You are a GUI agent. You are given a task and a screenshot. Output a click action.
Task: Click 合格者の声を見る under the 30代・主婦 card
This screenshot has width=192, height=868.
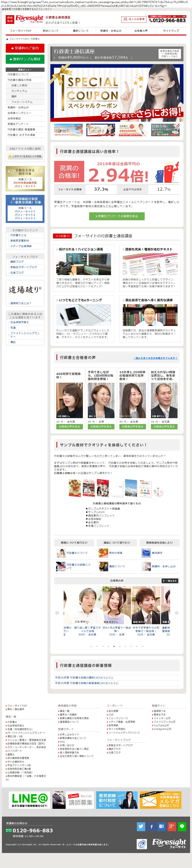101,426
